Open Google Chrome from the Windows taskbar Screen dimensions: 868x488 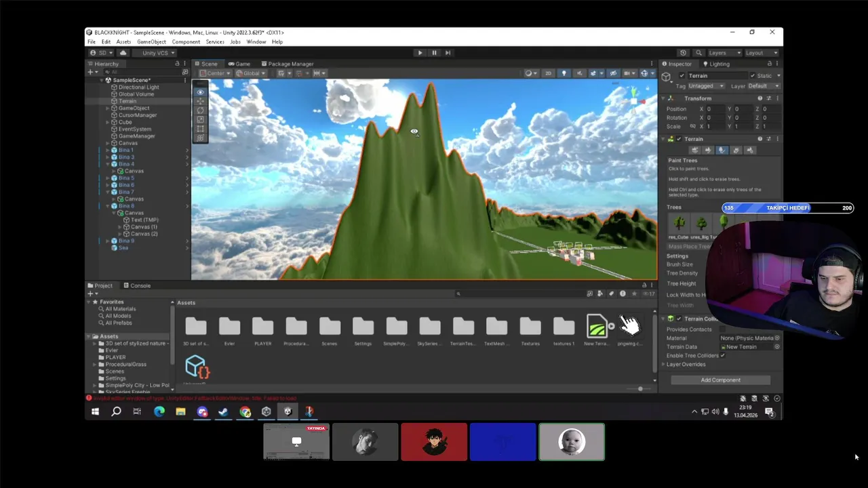click(x=245, y=411)
